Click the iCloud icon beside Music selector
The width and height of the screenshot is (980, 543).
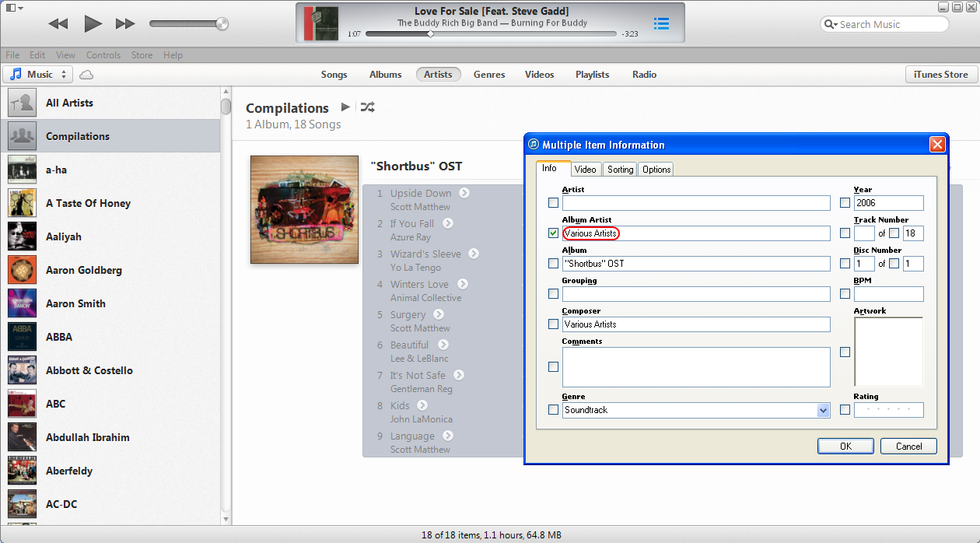(86, 75)
